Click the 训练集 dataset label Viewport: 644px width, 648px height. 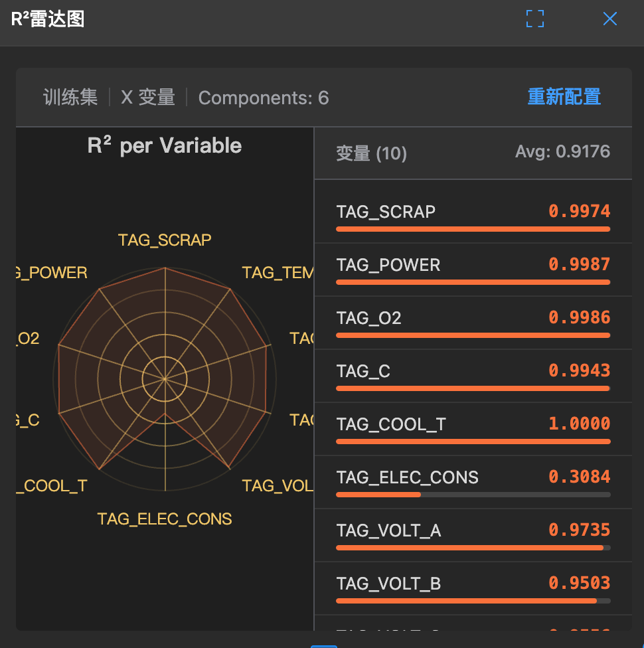[x=70, y=98]
